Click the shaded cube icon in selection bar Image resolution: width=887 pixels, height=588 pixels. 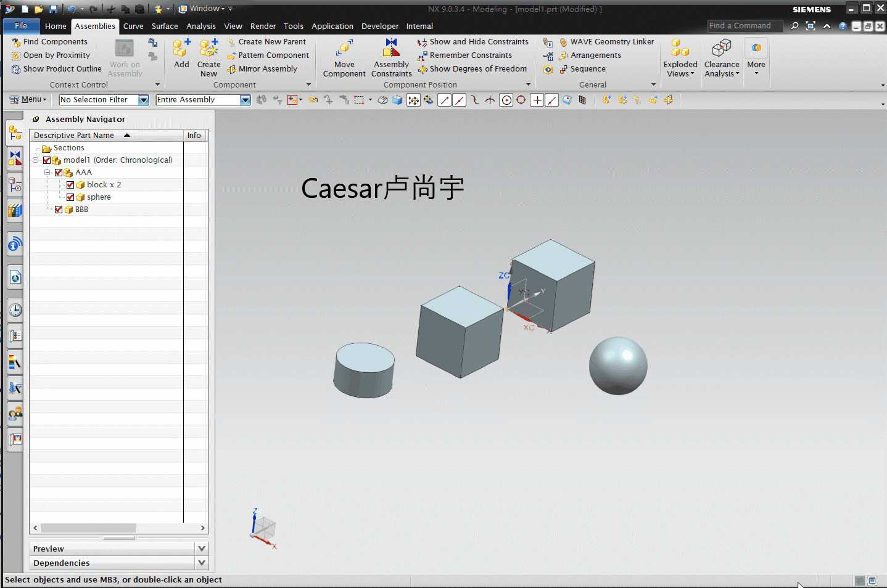point(397,100)
